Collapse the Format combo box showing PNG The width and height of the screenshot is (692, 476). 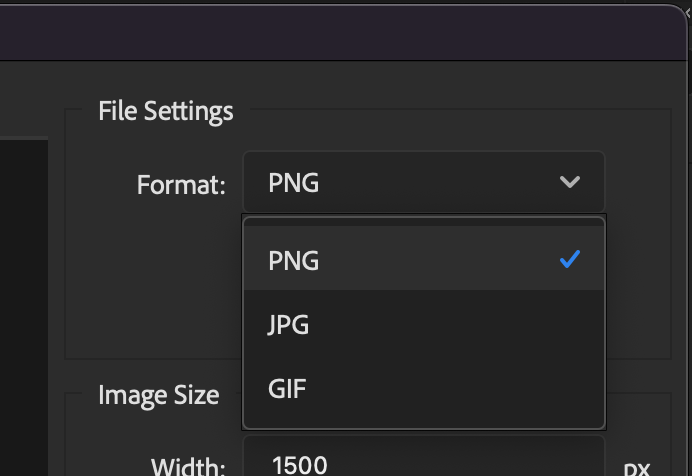424,182
